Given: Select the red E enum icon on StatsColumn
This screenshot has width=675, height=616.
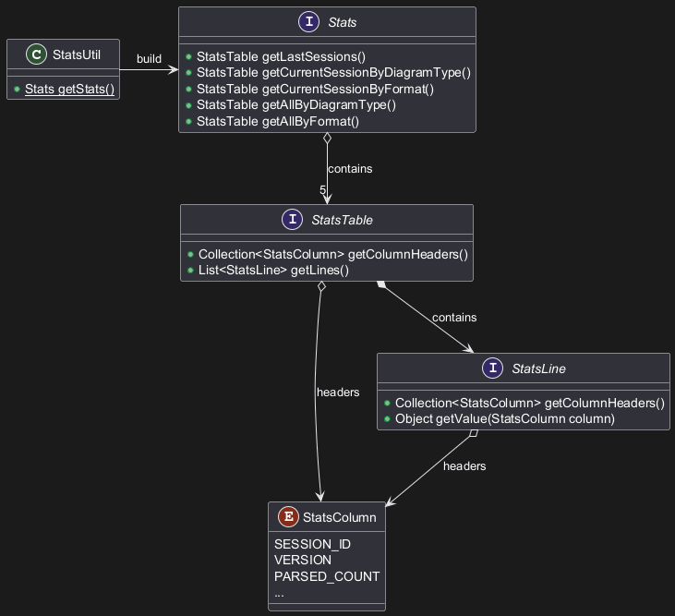Looking at the screenshot, I should (x=288, y=517).
